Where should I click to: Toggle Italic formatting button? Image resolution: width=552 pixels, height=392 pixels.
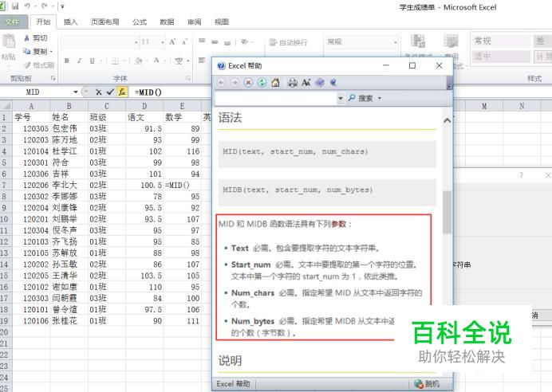click(x=79, y=61)
